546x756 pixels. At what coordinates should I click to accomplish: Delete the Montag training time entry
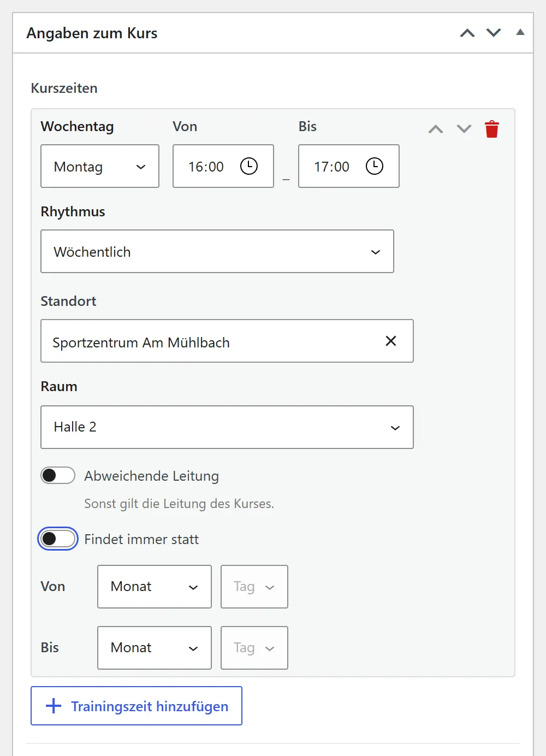click(492, 129)
